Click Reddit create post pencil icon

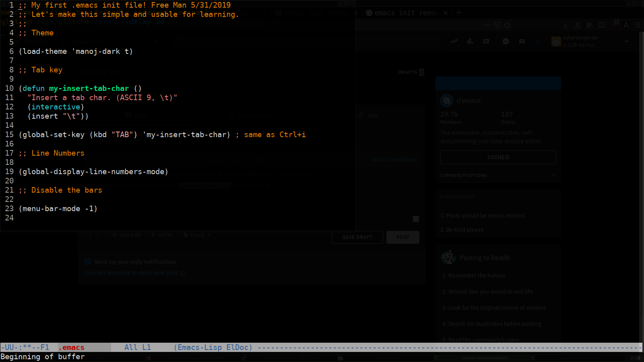[538, 41]
